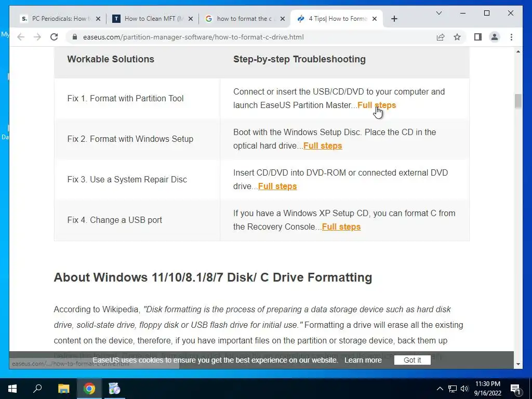This screenshot has height=399, width=532.
Task: Open taskbar search magnifier
Action: pos(37,389)
